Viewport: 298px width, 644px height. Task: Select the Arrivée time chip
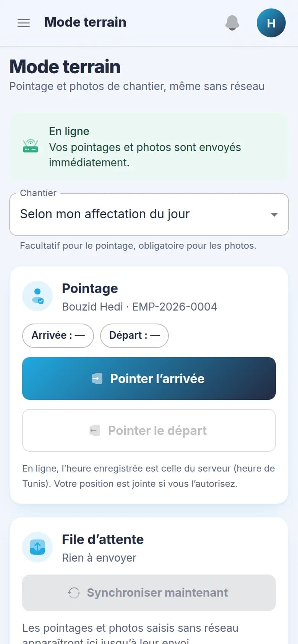[58, 336]
